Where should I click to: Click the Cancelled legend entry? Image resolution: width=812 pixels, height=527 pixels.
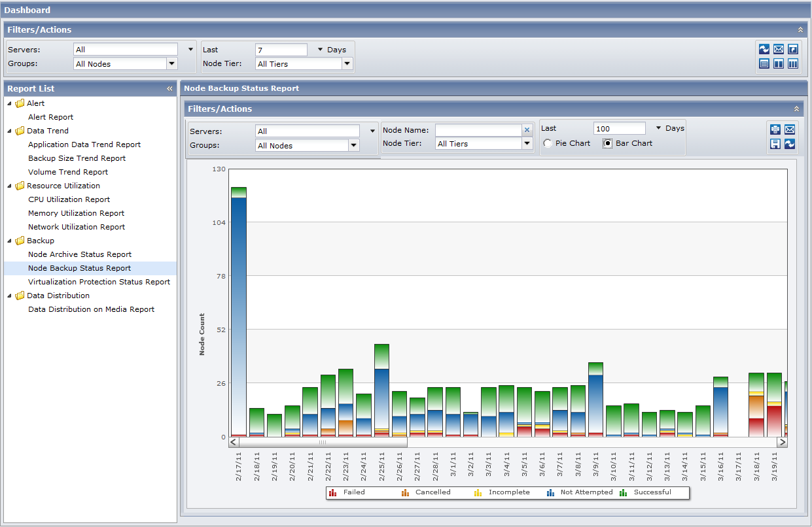(x=426, y=492)
